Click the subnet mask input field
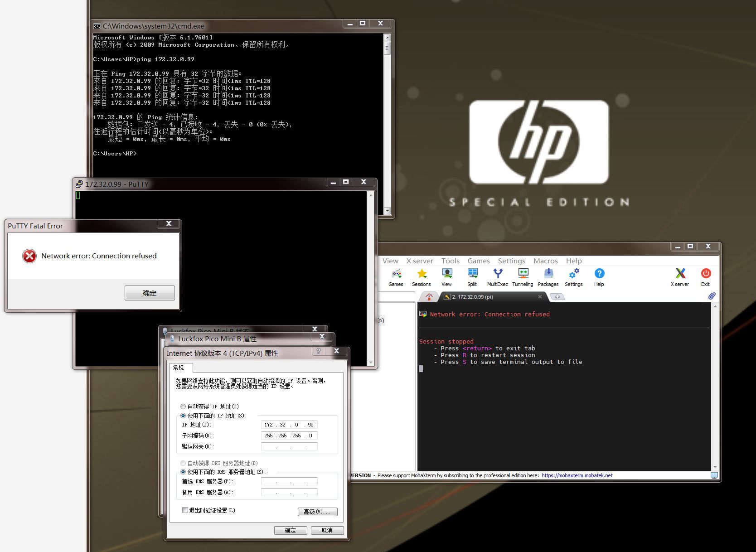Image resolution: width=756 pixels, height=552 pixels. [x=289, y=436]
